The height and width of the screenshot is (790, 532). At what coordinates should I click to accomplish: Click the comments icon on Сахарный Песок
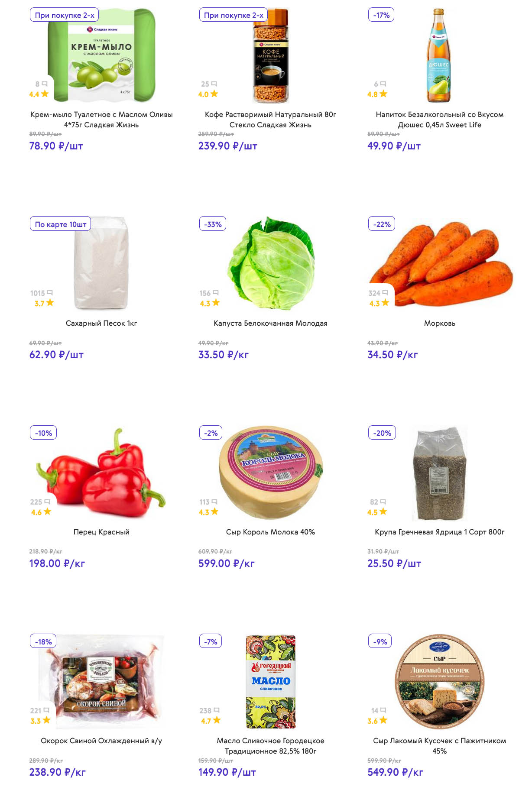(x=50, y=293)
